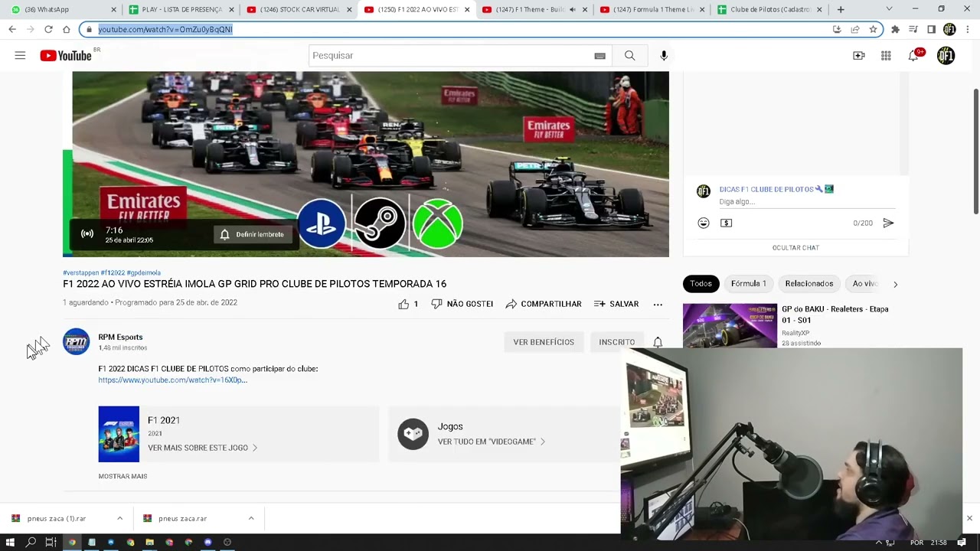Expand options for pneus zaca (1).rar download

[119, 518]
